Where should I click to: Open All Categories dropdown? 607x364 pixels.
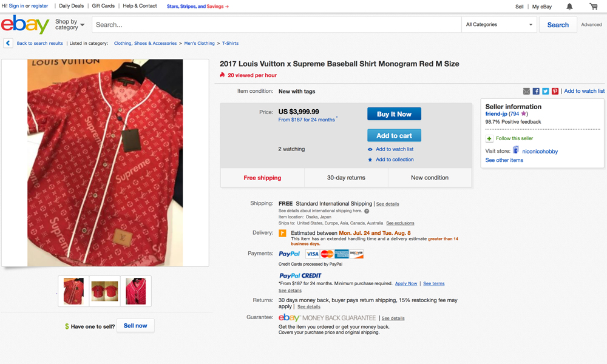point(499,25)
